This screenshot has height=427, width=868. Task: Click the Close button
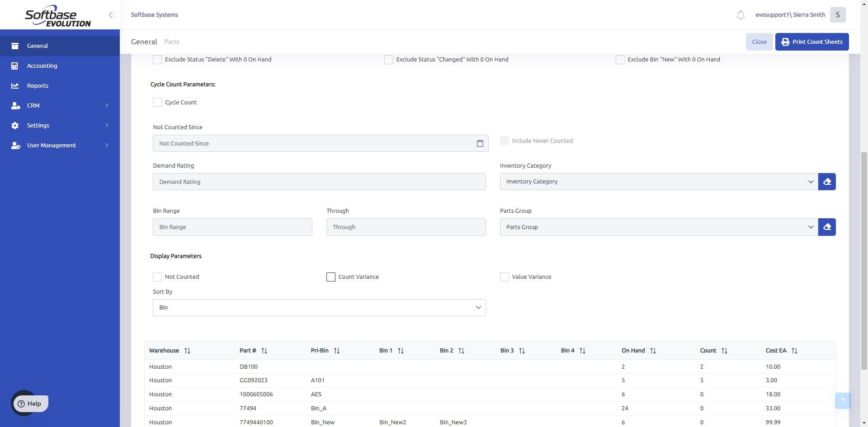(x=759, y=42)
